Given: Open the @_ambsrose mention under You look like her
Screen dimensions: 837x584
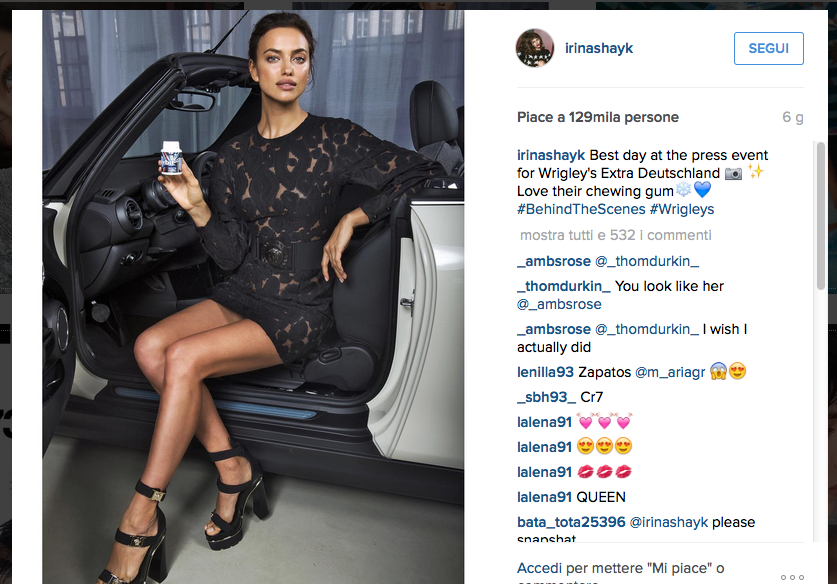Looking at the screenshot, I should [559, 304].
